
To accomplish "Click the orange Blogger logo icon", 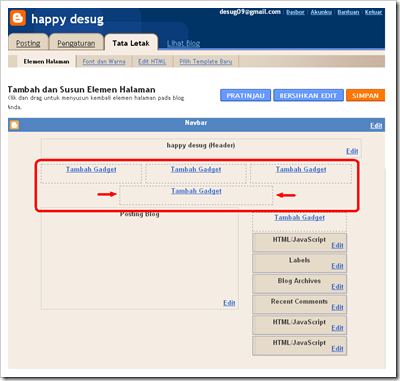I will click(x=18, y=18).
